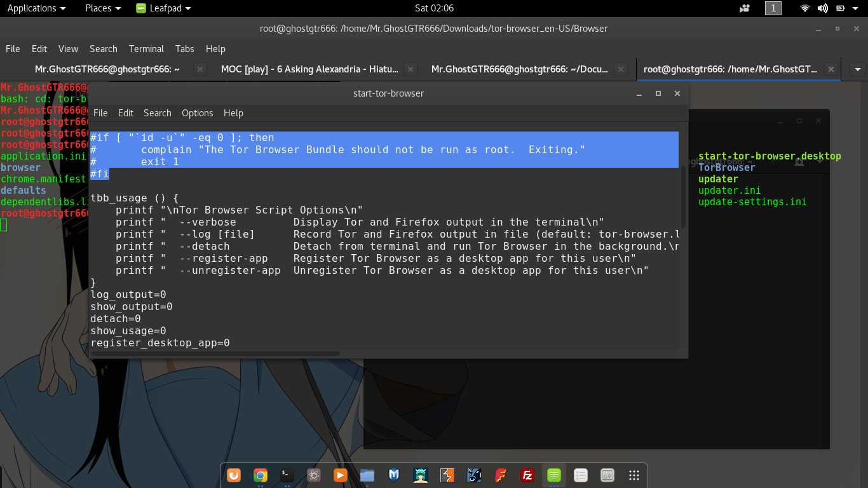Click the 'detach=0' line
Viewport: 868px width, 488px height.
[116, 319]
